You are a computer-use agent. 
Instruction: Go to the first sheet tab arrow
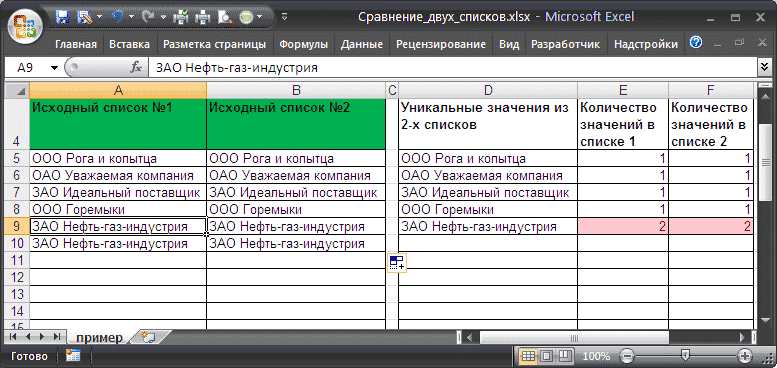[13, 337]
